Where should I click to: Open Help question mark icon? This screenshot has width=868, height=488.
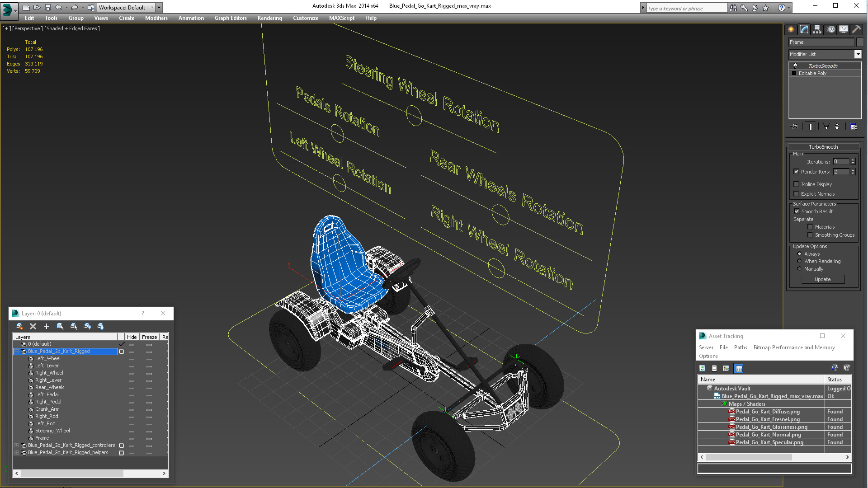click(x=782, y=8)
